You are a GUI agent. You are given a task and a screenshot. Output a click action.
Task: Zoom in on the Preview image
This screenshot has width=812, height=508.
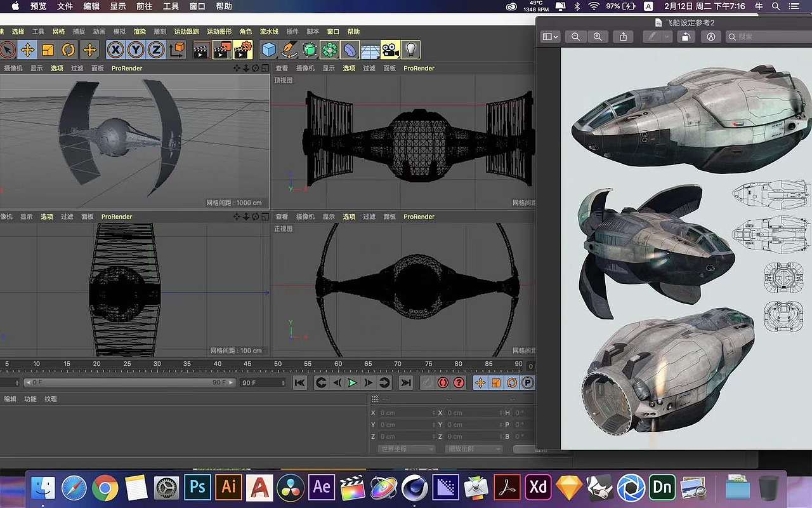598,37
